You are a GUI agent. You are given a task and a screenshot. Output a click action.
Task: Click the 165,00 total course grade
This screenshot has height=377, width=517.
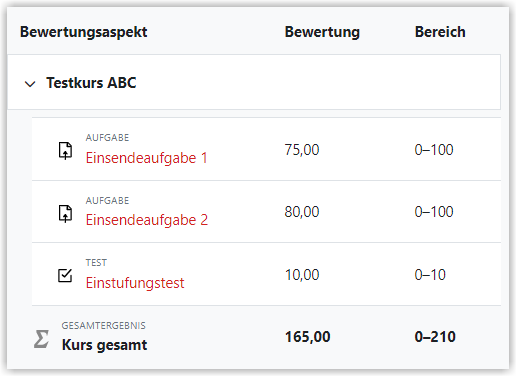tap(307, 337)
